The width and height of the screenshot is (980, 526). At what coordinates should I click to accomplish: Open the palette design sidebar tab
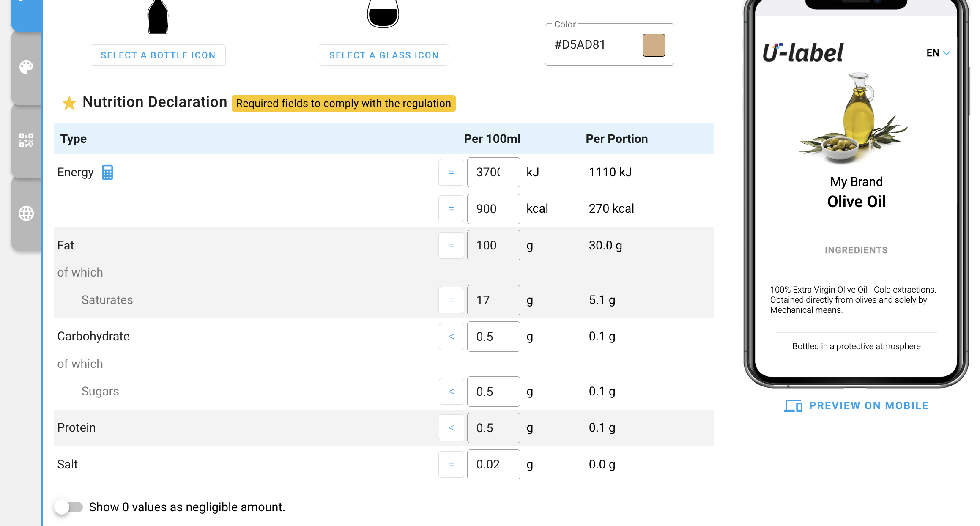click(26, 67)
